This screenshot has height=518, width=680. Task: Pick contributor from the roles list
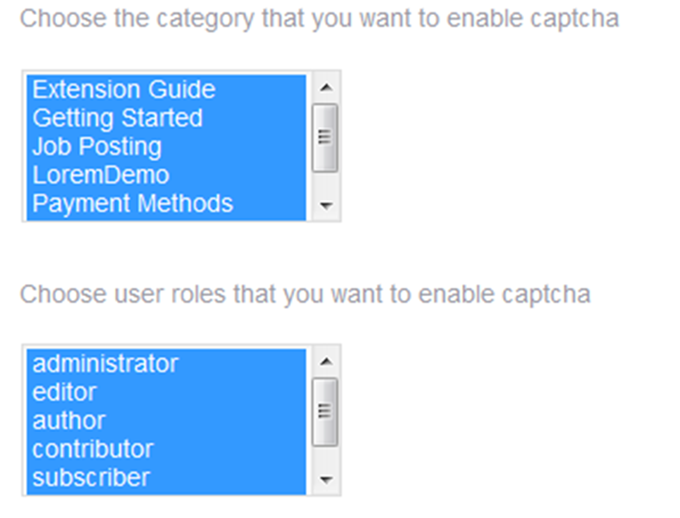pos(93,449)
